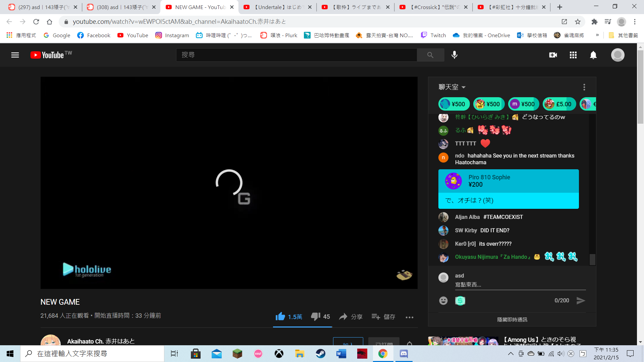Open chat options three-dot menu
This screenshot has height=362, width=644.
tap(584, 87)
